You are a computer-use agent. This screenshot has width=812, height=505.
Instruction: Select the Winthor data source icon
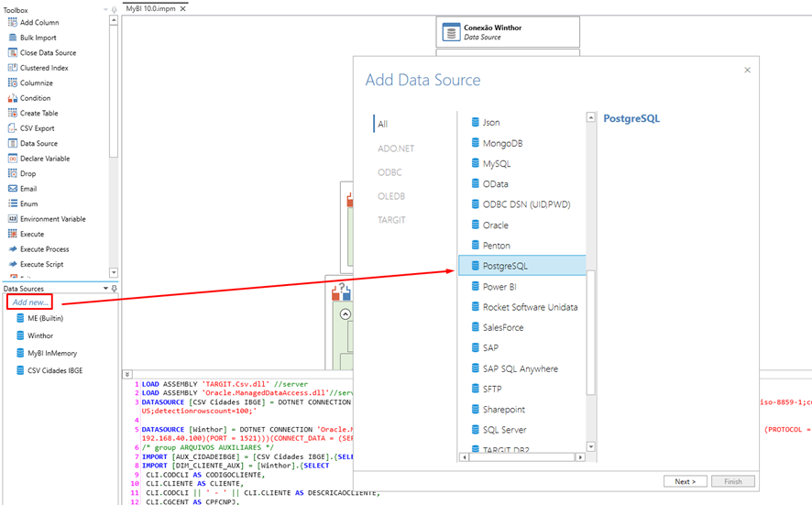[x=20, y=335]
